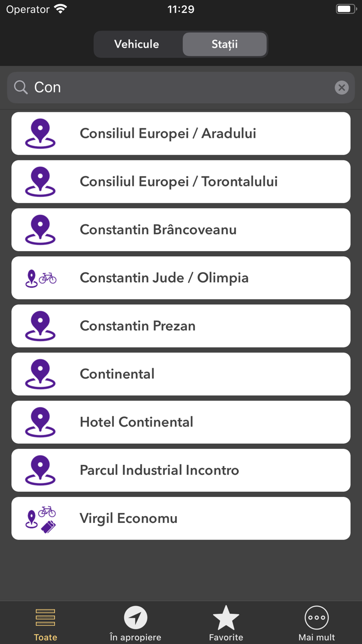
Task: Click the battery indicator in the status bar
Action: click(x=345, y=8)
